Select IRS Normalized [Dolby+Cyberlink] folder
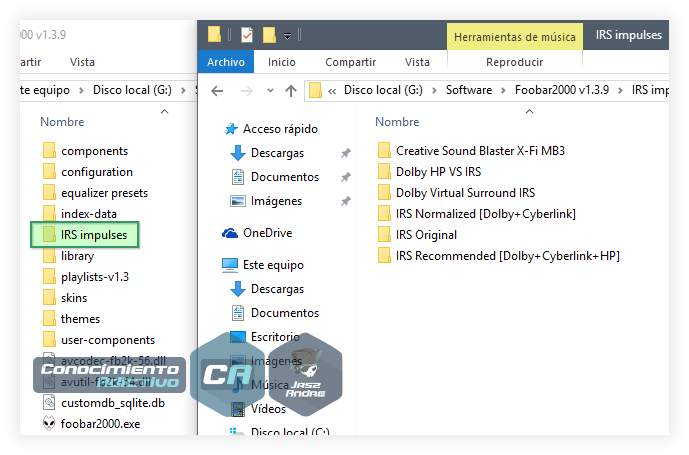The width and height of the screenshot is (689, 455). tap(476, 214)
